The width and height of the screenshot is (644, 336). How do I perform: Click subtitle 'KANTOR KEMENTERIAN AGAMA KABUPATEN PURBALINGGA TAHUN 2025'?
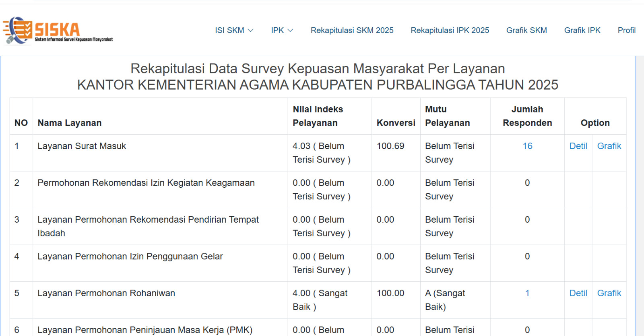[318, 85]
